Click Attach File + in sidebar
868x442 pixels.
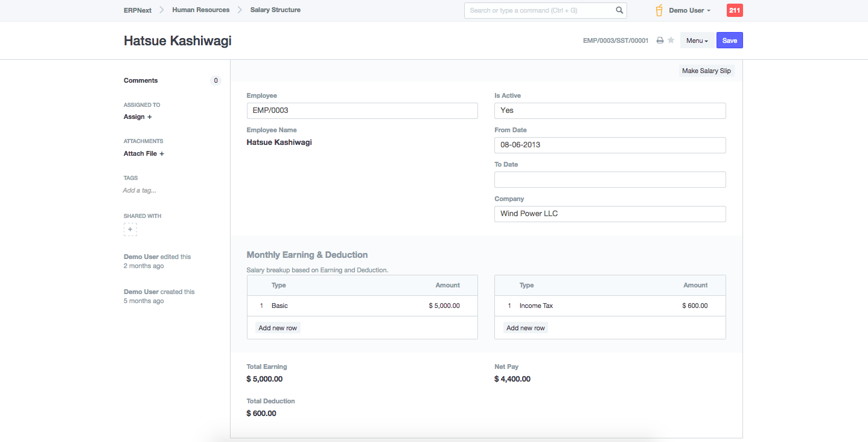pos(144,153)
